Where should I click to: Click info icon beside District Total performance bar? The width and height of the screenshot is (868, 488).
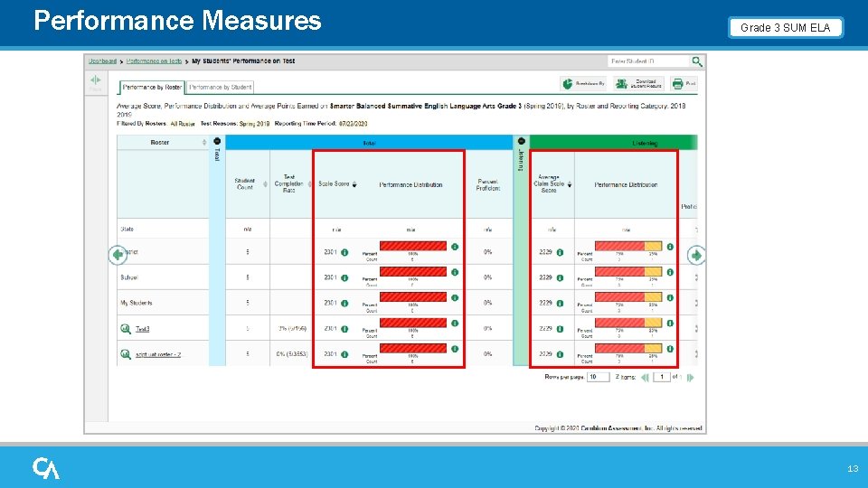point(455,247)
